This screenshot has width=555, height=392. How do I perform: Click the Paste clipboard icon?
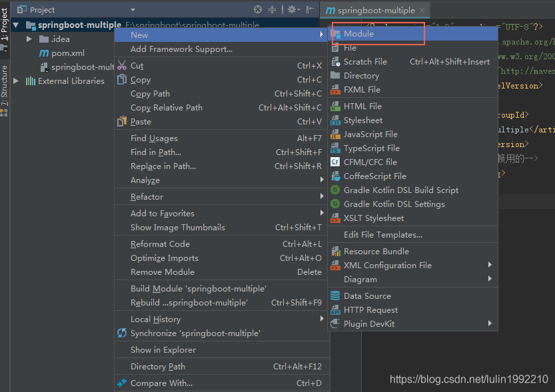[122, 121]
